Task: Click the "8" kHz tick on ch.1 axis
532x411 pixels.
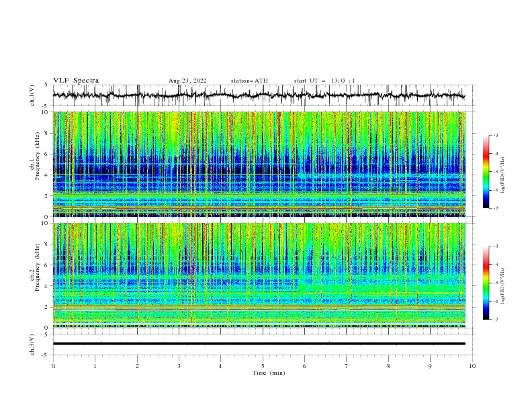Action: coord(47,133)
